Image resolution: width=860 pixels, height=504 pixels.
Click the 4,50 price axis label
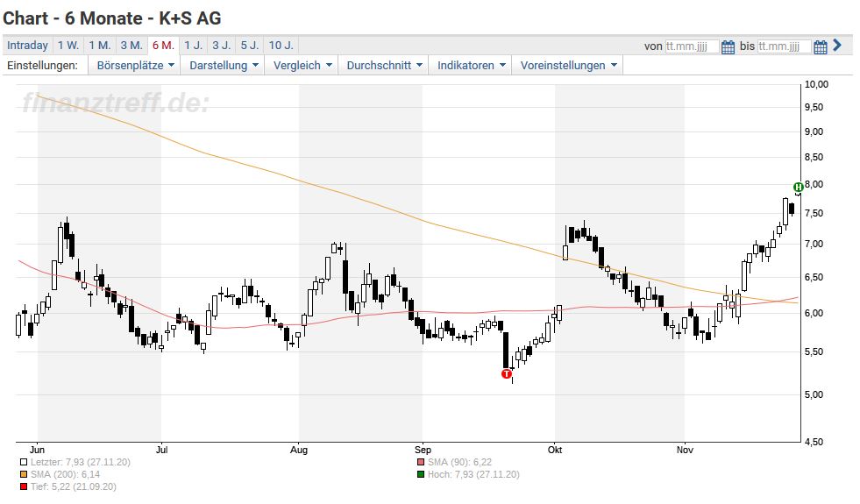click(814, 442)
